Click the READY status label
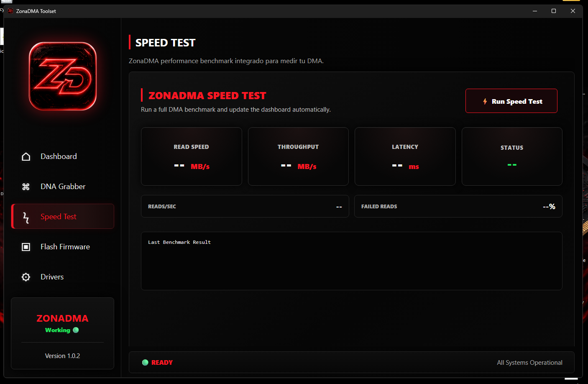588x384 pixels. (162, 363)
